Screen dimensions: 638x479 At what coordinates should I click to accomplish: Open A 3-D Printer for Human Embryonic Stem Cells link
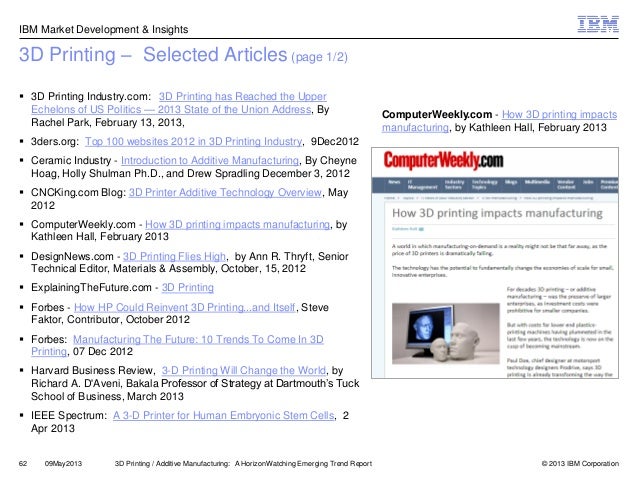[224, 416]
